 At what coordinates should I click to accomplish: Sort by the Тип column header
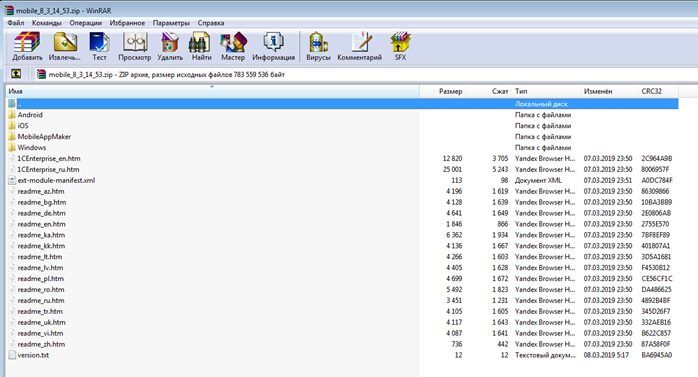(546, 91)
